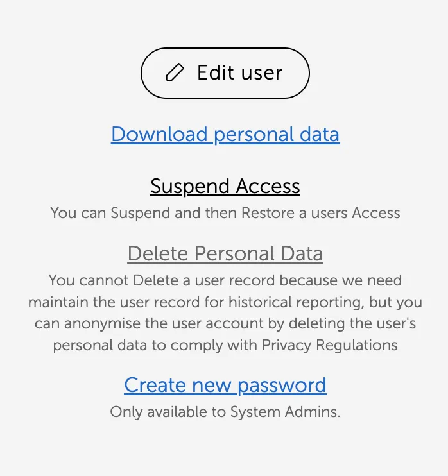This screenshot has width=448, height=476.
Task: Open the Download personal data link
Action: (225, 135)
